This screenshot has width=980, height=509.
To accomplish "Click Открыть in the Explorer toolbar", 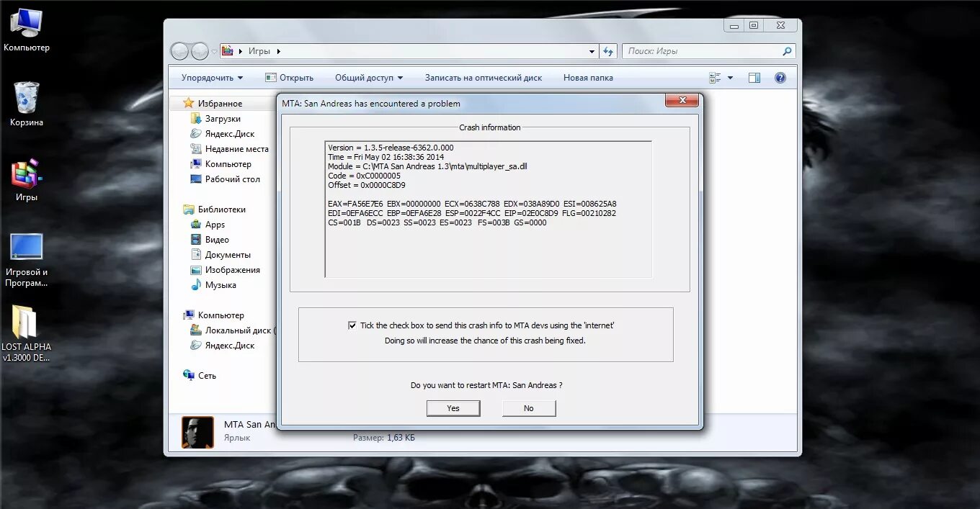I will [x=289, y=78].
